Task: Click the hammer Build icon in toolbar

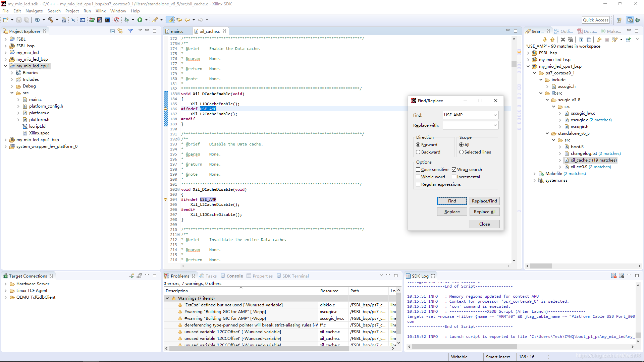Action: 51,20
